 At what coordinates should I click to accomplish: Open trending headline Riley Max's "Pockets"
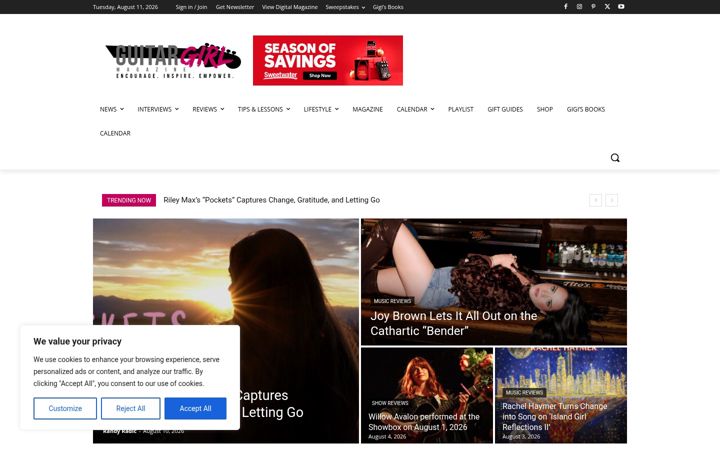[x=271, y=200]
